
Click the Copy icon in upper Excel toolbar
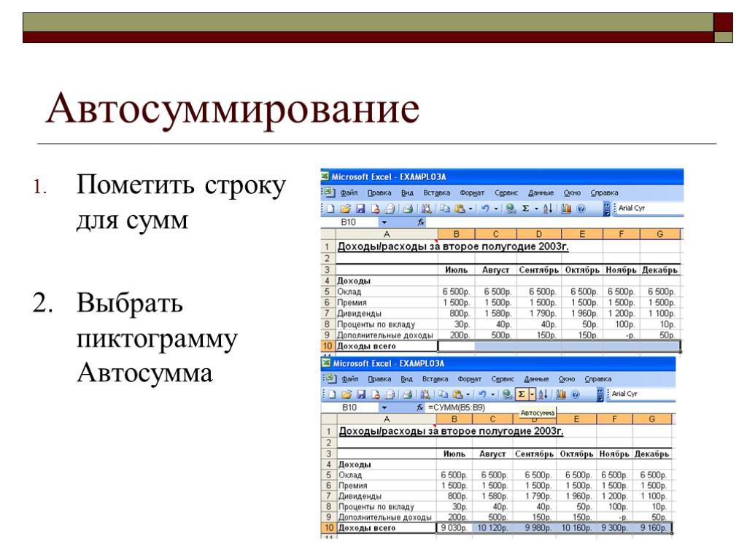pyautogui.click(x=445, y=209)
